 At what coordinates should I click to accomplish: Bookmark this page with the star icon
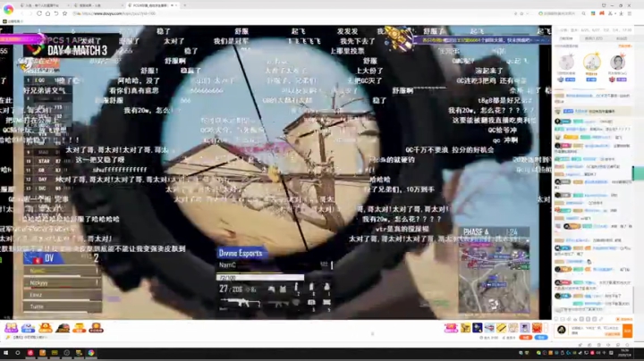(65, 13)
